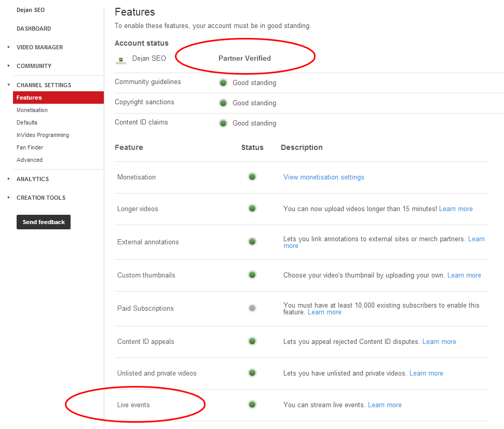
Task: Open View monetisation settings link
Action: coord(324,177)
